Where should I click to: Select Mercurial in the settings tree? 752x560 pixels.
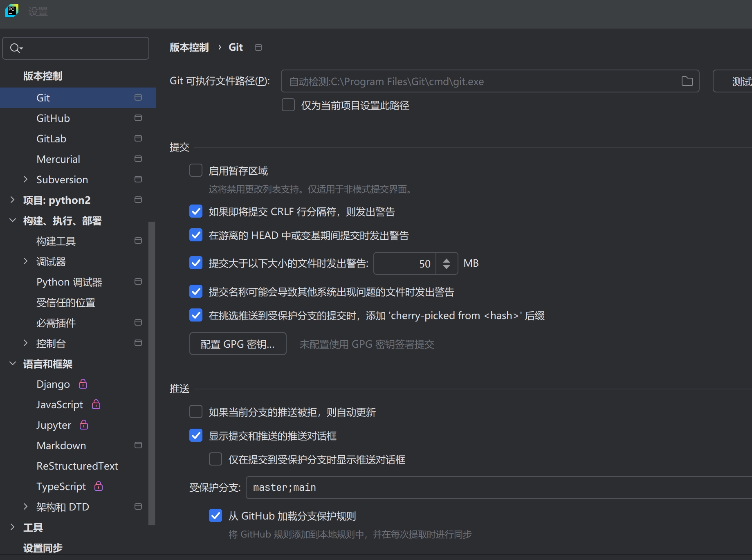coord(78,159)
